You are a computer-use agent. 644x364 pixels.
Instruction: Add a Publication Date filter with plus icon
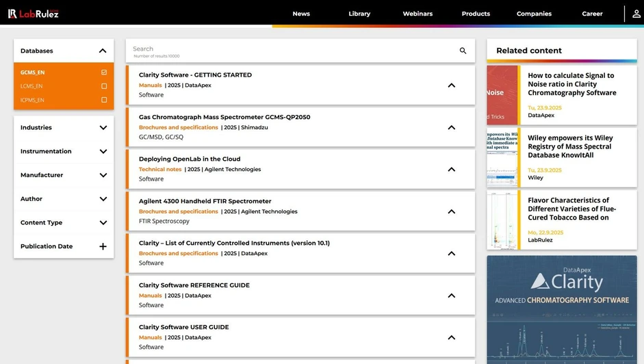click(103, 246)
